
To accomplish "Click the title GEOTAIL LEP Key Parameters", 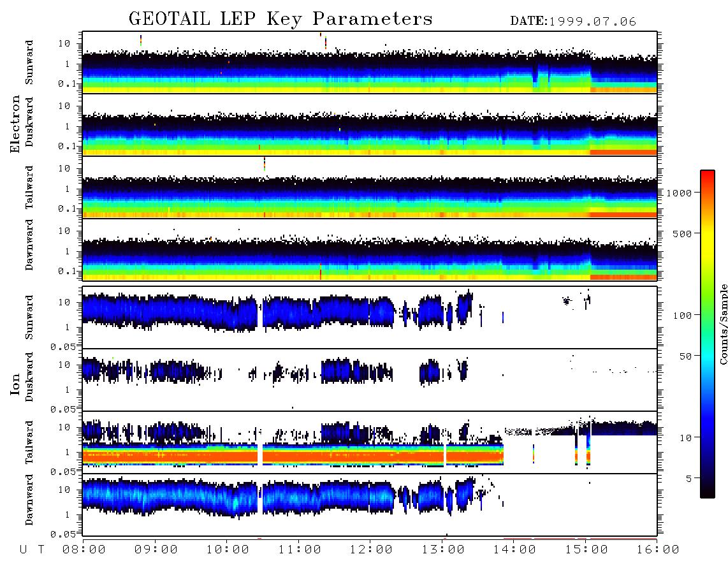I will pos(280,19).
